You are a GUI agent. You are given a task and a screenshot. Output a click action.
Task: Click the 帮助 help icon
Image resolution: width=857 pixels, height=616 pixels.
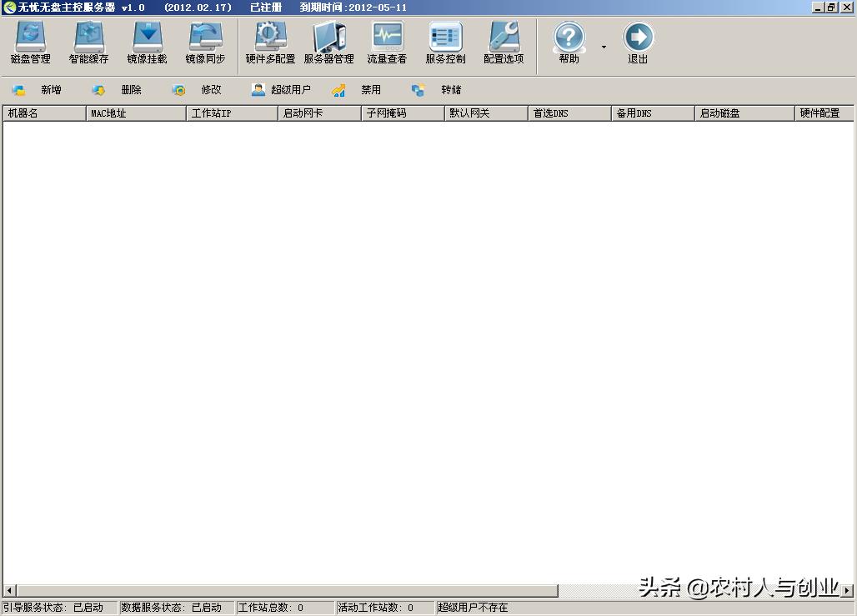click(x=569, y=43)
